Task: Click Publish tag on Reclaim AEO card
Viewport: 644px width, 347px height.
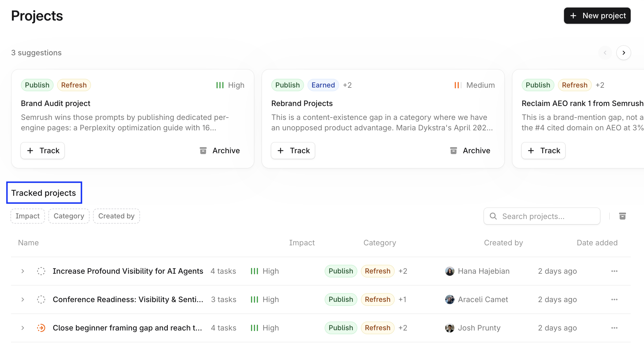Action: (x=538, y=85)
